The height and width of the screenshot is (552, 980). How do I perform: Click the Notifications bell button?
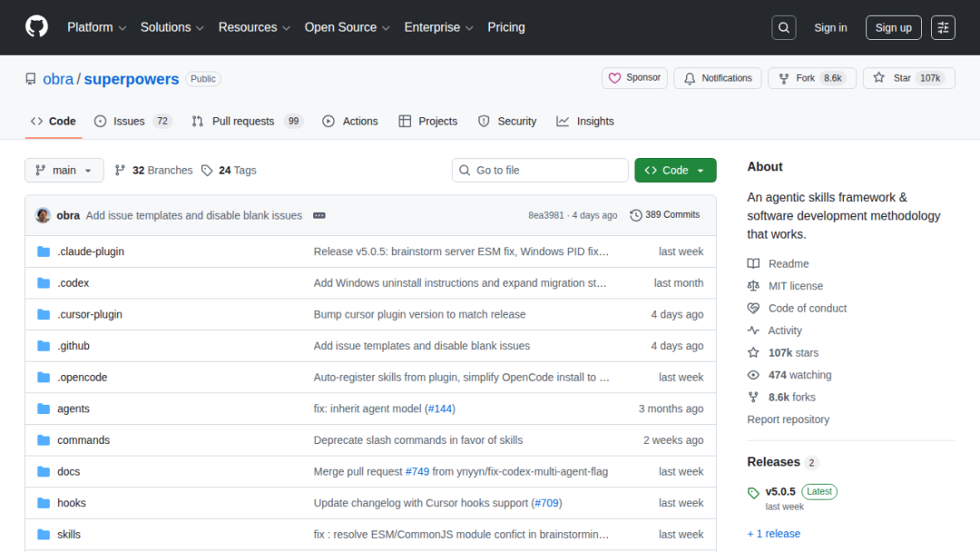tap(718, 78)
